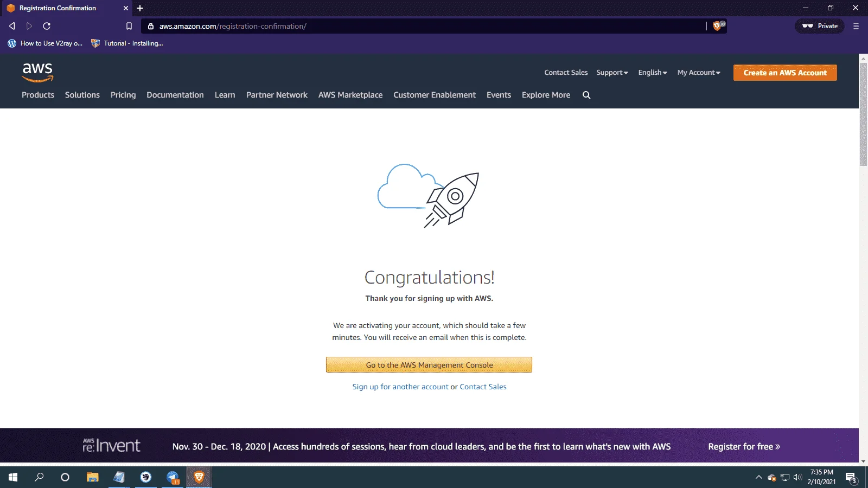This screenshot has width=868, height=488.
Task: Open a new tab with the plus icon
Action: [140, 8]
